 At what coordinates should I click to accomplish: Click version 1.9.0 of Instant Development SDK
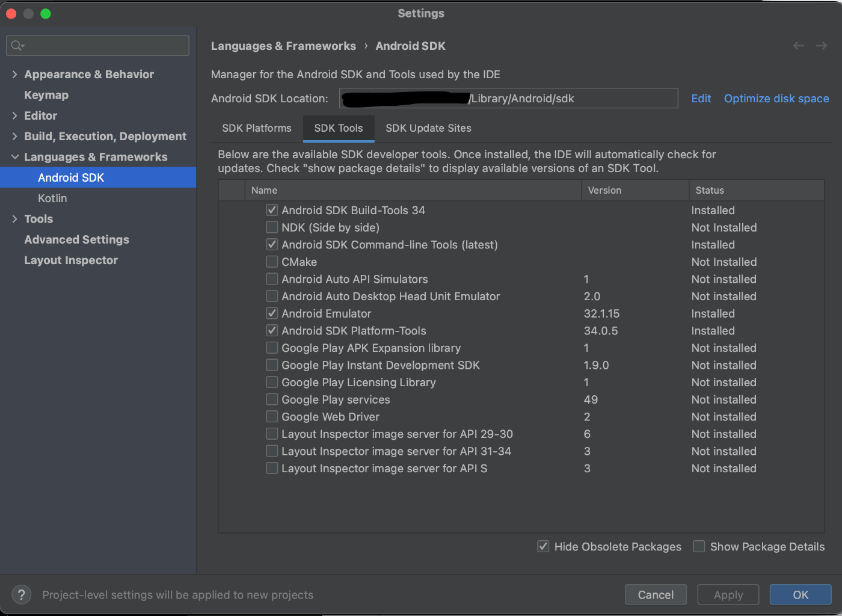[x=596, y=365]
